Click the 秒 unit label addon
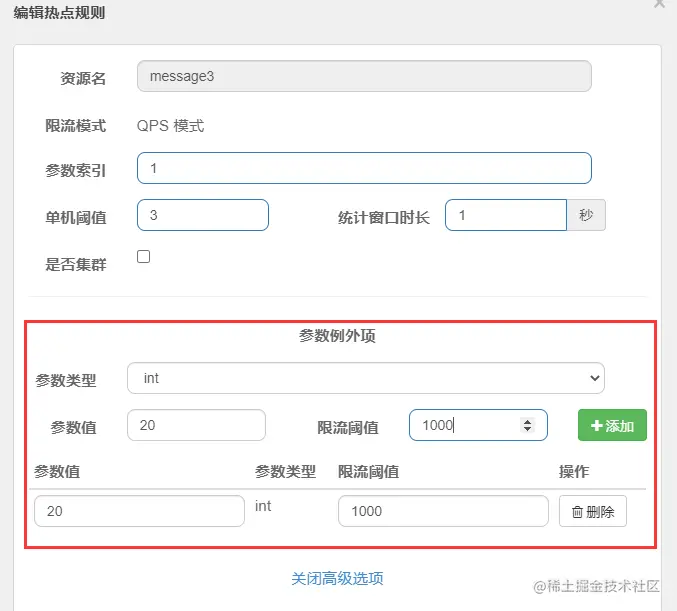The image size is (677, 611). click(586, 215)
